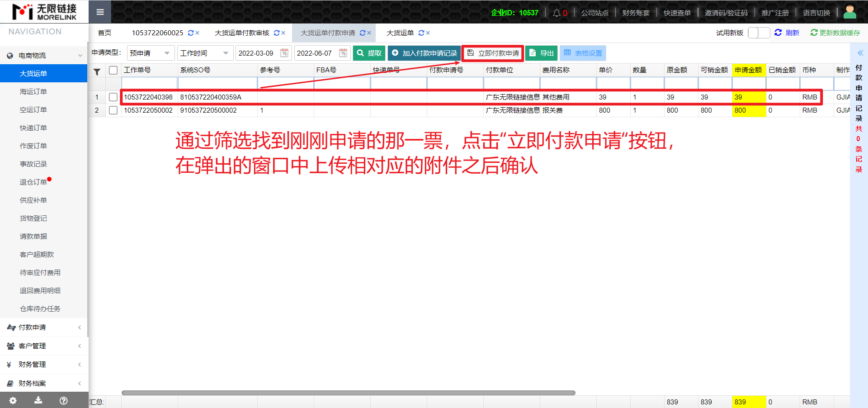The image size is (868, 408).
Task: Click the 工作单号 filter input box
Action: 150,83
